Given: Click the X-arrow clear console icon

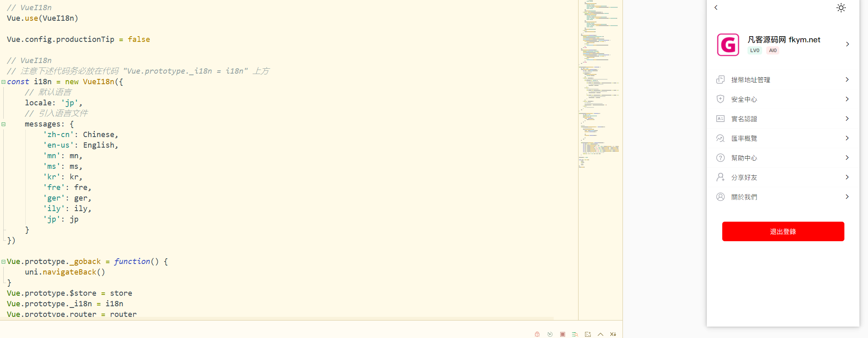Looking at the screenshot, I should (613, 334).
